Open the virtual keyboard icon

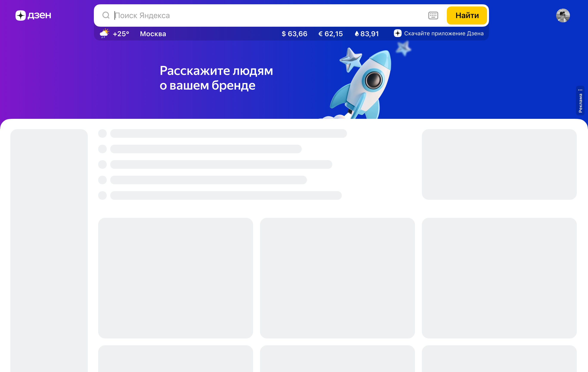point(433,15)
